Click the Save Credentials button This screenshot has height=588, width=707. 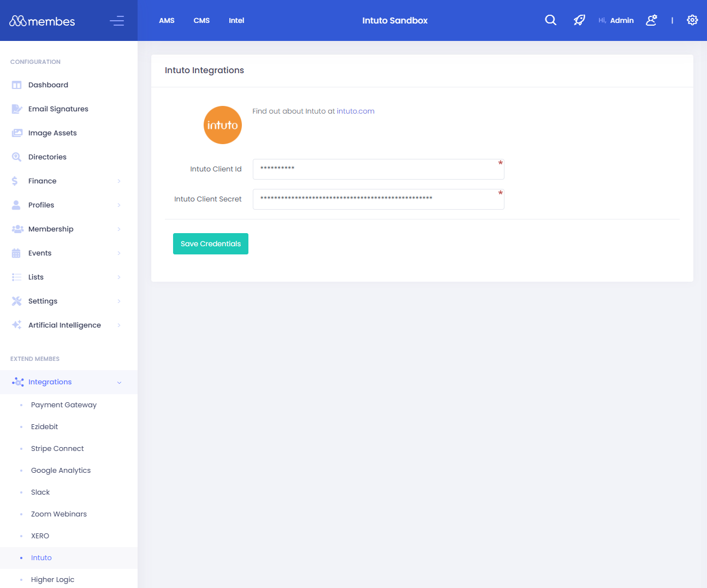click(211, 244)
